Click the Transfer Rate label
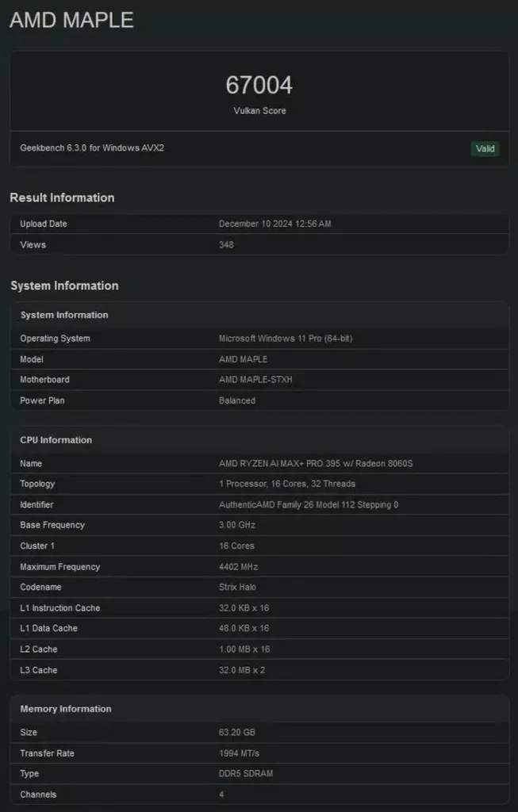This screenshot has height=812, width=518. (x=47, y=753)
